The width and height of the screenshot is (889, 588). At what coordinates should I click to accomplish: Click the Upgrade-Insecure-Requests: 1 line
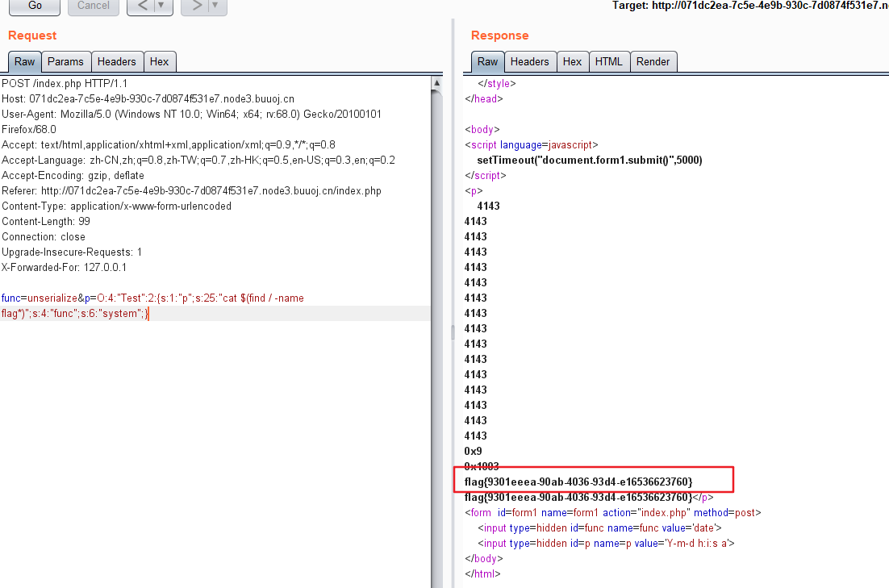pyautogui.click(x=72, y=252)
